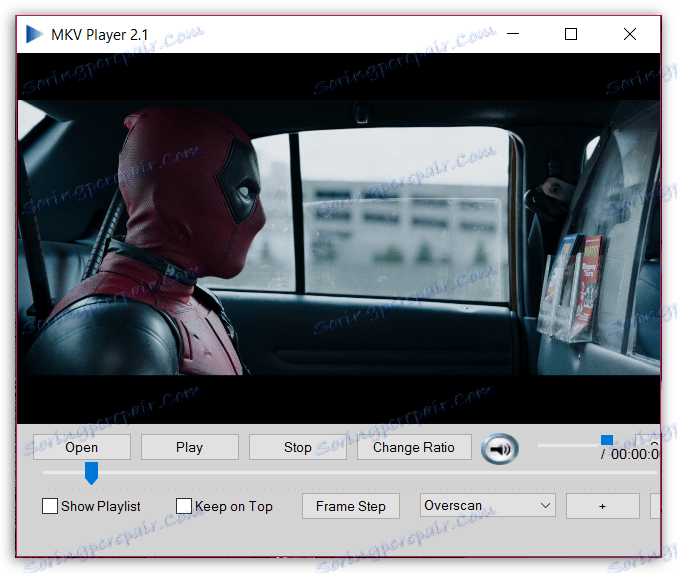This screenshot has height=573, width=677.
Task: Click the Change Ratio button
Action: click(x=413, y=447)
